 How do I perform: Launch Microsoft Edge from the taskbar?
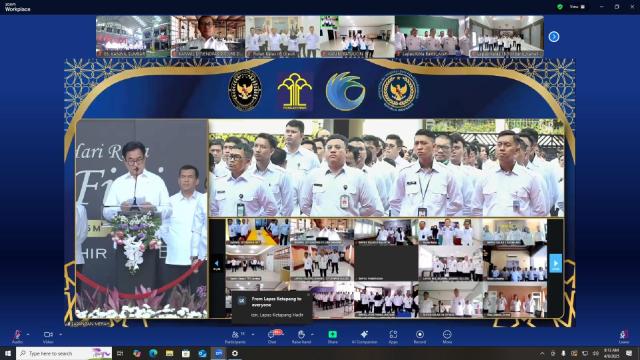pos(153,353)
